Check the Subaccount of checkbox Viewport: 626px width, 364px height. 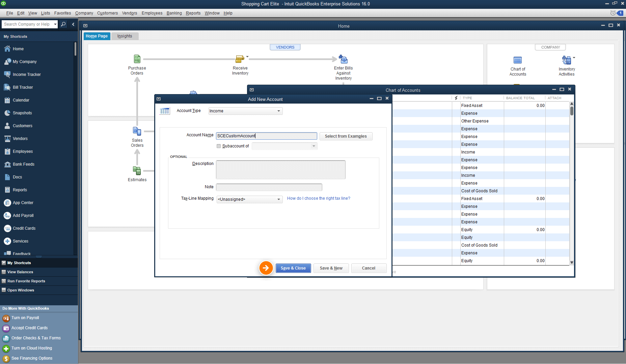(x=219, y=146)
